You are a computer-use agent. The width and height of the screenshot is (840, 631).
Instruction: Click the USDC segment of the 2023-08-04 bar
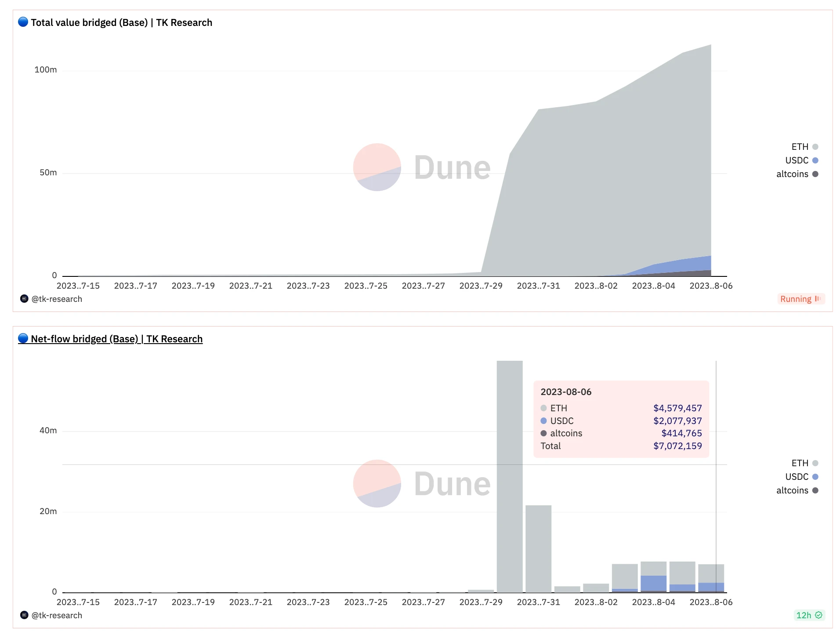click(654, 583)
